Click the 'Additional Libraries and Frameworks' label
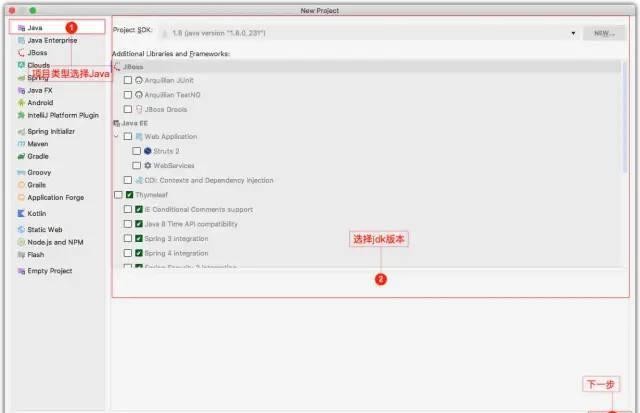 [171, 53]
